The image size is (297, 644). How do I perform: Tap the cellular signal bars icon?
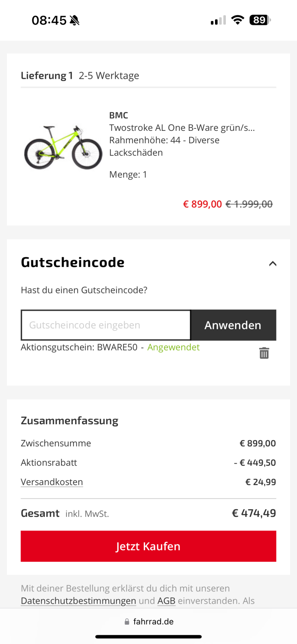[218, 21]
